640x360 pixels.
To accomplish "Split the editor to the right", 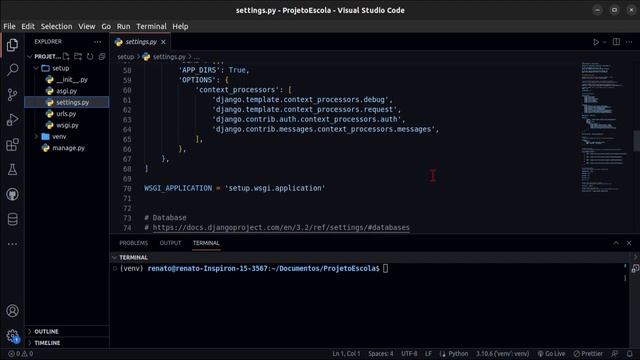I will tap(616, 42).
